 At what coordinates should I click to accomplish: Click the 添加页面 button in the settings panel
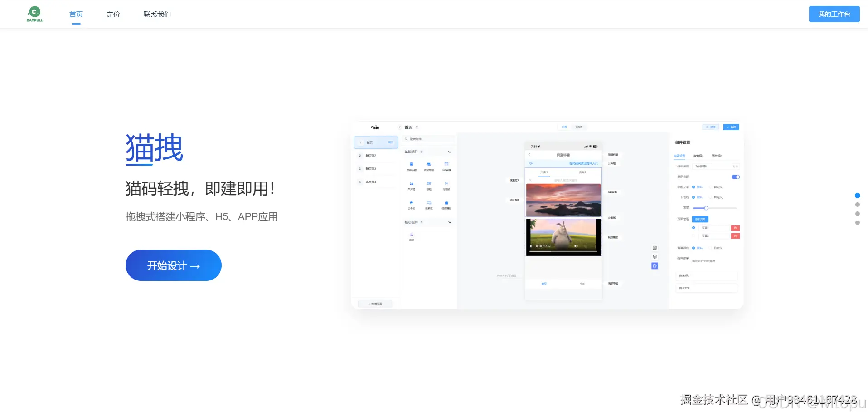(700, 219)
